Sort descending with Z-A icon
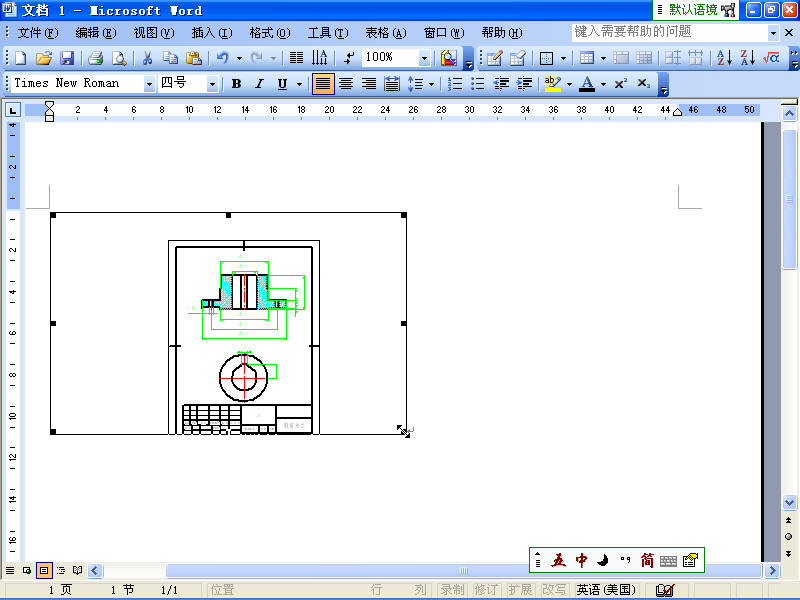The width and height of the screenshot is (800, 600). pos(747,58)
